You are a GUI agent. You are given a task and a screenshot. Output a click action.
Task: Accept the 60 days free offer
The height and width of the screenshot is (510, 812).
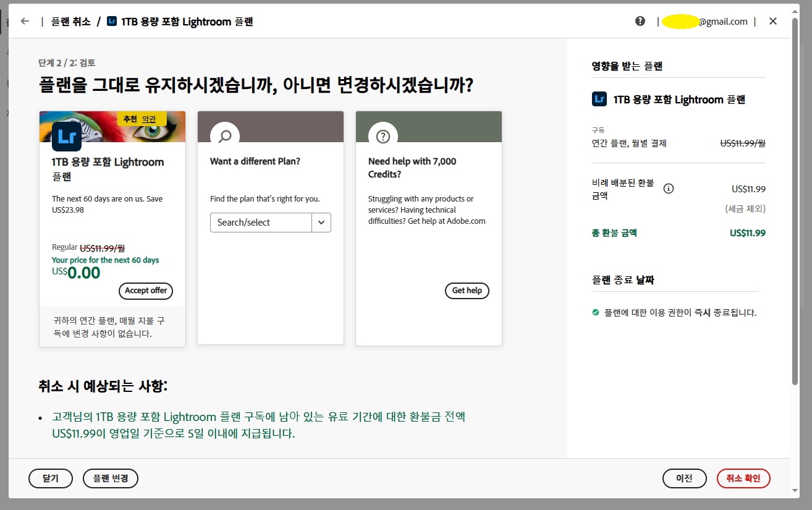coord(146,291)
